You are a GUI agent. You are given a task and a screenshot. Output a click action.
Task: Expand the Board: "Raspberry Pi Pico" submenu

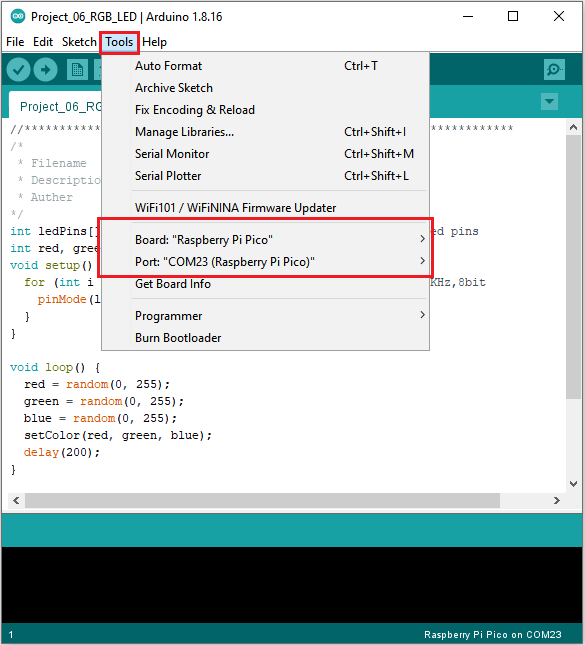[x=265, y=239]
